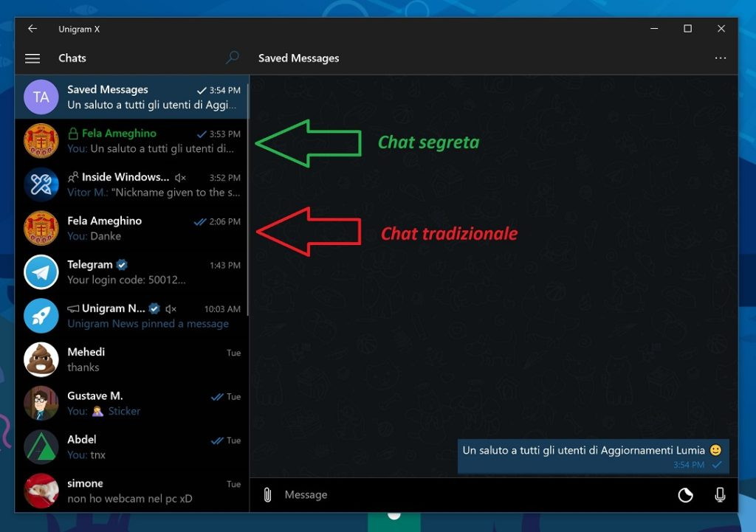This screenshot has width=756, height=532.
Task: Click the sent message bubble about Aggiornamenti Lumia
Action: click(x=593, y=456)
